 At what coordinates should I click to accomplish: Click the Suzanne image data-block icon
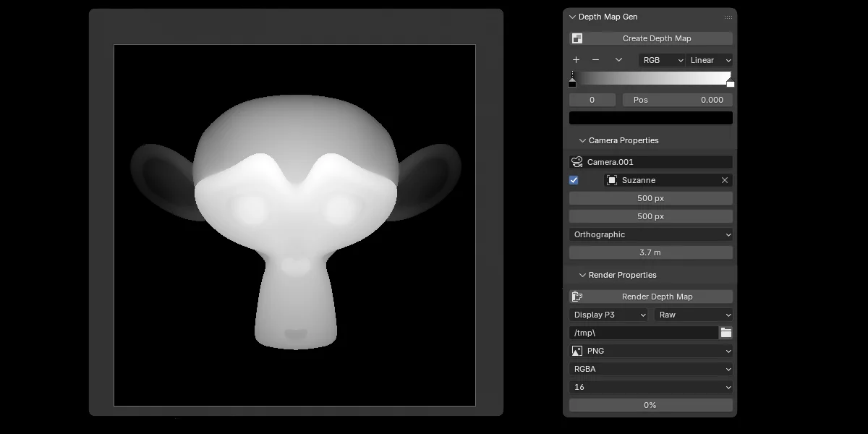[x=614, y=179]
